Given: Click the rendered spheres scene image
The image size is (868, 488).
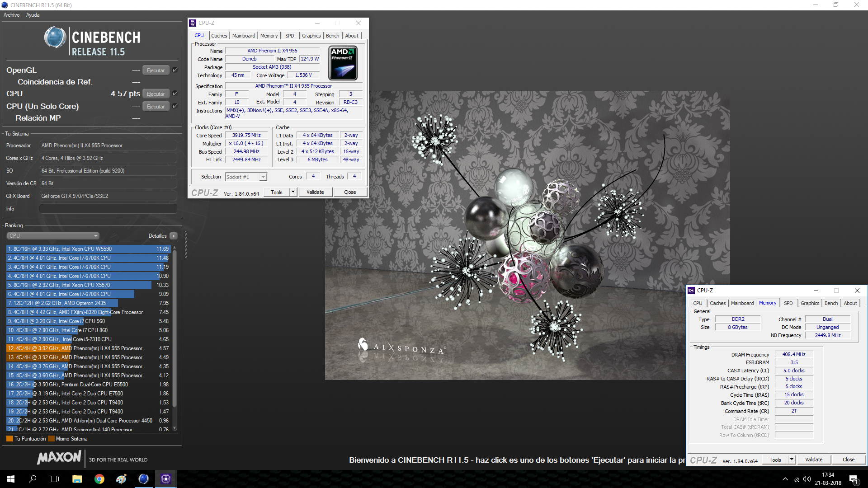Looking at the screenshot, I should [x=527, y=235].
